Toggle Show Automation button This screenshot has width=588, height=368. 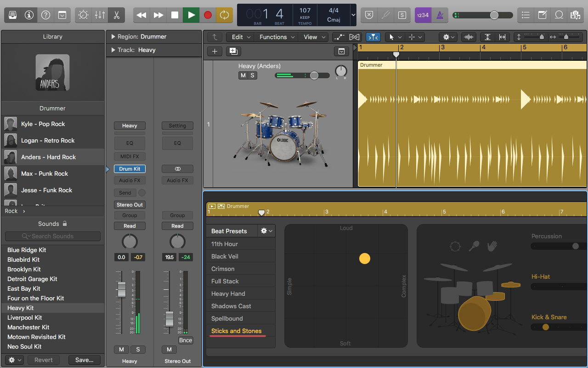[339, 37]
